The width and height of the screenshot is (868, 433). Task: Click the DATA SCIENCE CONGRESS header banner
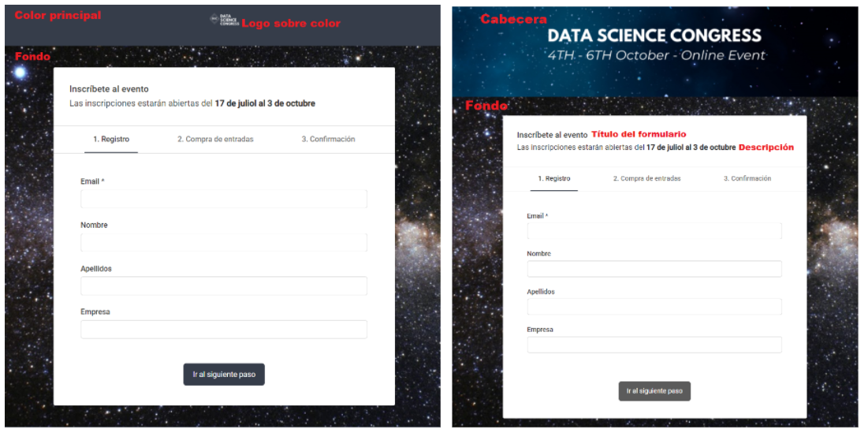point(655,52)
